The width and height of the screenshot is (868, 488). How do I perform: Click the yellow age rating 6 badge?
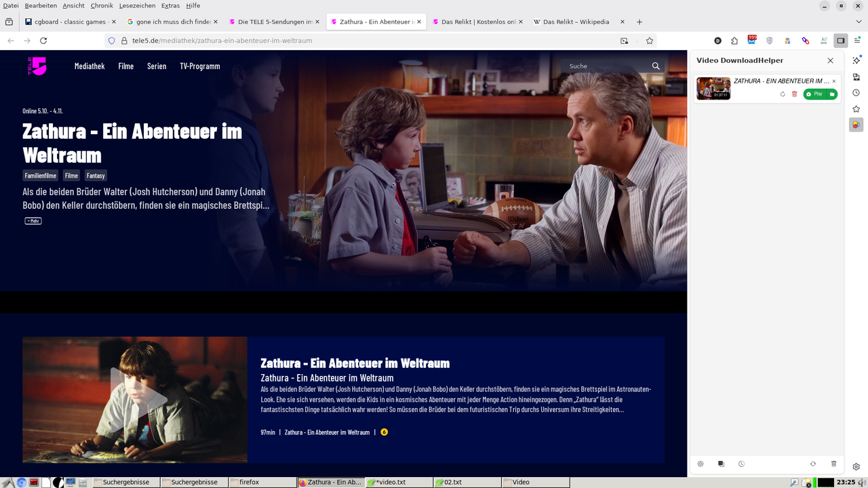coord(384,432)
